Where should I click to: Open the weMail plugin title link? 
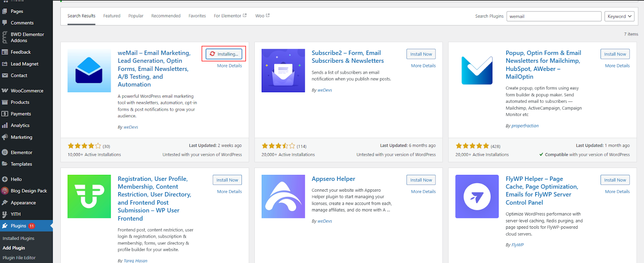click(x=154, y=68)
